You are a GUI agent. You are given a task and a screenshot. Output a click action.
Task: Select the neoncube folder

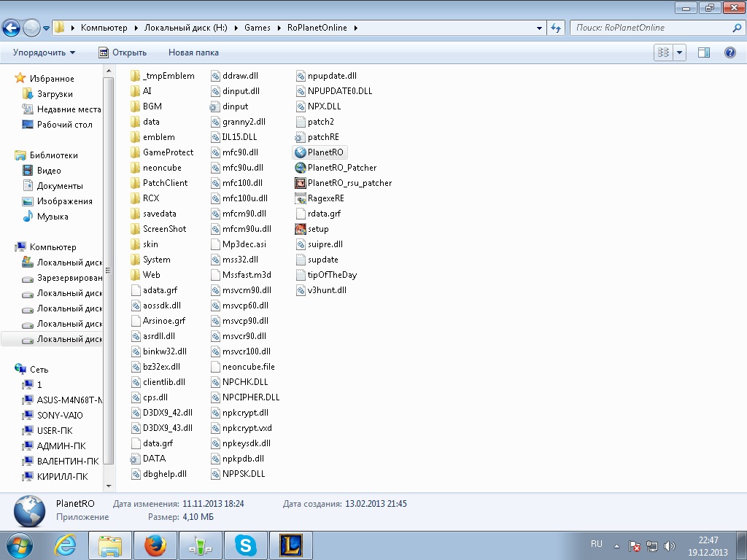(x=156, y=168)
